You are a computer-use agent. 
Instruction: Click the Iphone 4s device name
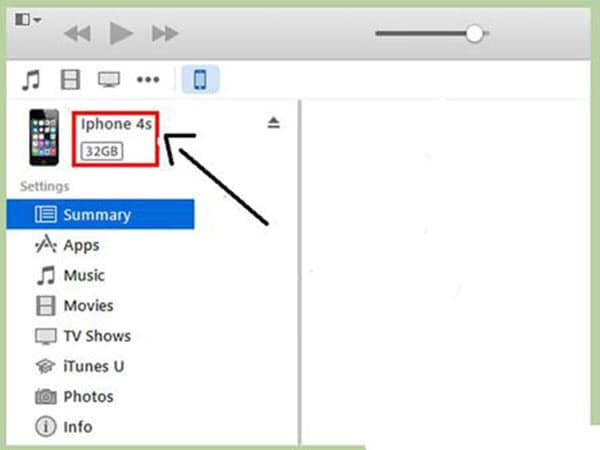[x=116, y=124]
